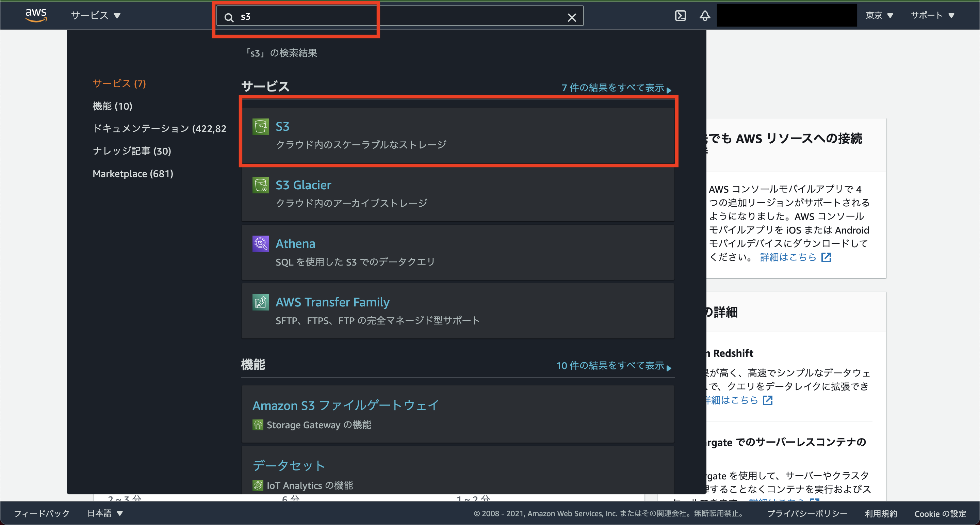The width and height of the screenshot is (980, 525).
Task: Click the IoT Analytics icon beside データセット
Action: pyautogui.click(x=258, y=485)
